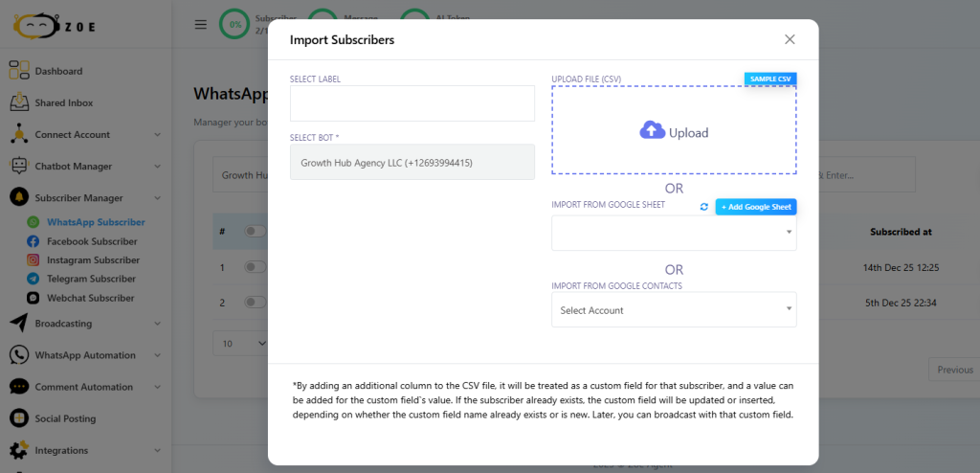Click the hamburger menu icon
The image size is (980, 473).
(x=201, y=25)
